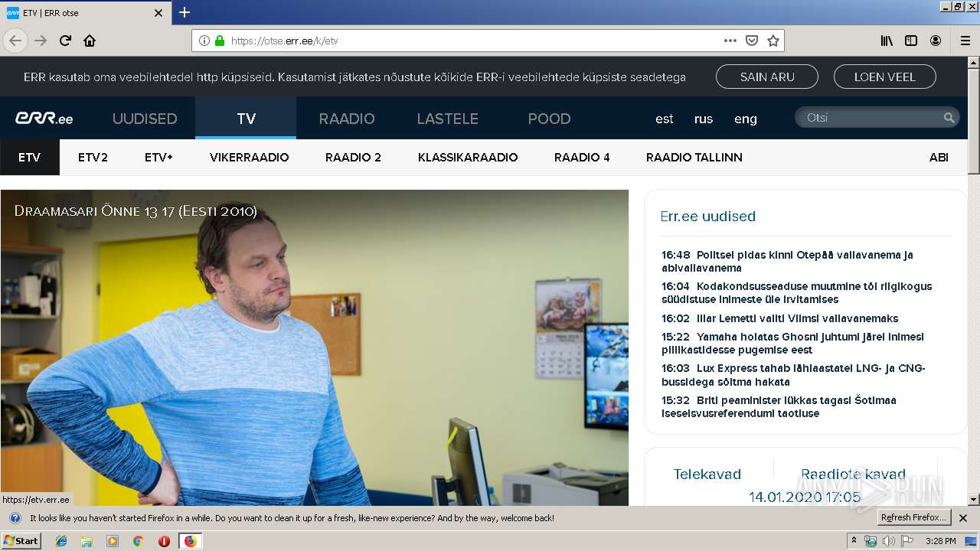The height and width of the screenshot is (551, 980).
Task: Dismiss the Firefox refresh notification
Action: click(x=963, y=518)
